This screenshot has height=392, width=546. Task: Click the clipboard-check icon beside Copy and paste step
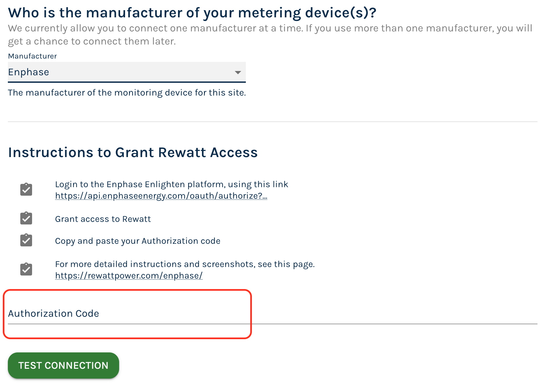pyautogui.click(x=26, y=240)
